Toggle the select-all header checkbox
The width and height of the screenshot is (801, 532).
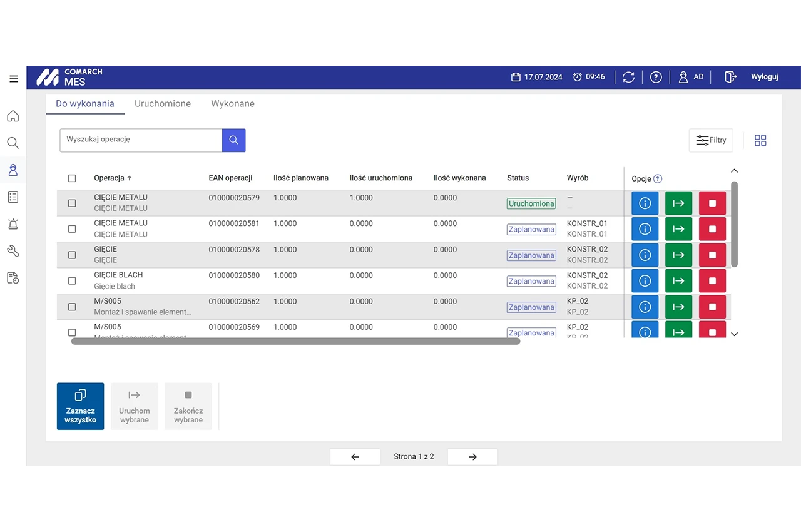coord(72,178)
